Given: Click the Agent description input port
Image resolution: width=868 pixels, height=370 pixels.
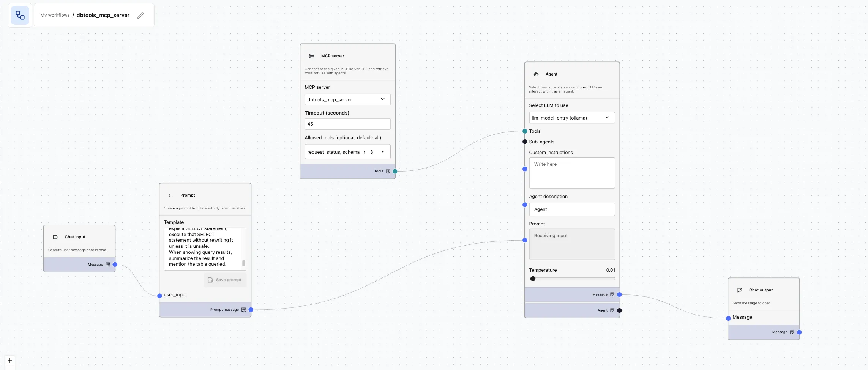Looking at the screenshot, I should point(525,205).
